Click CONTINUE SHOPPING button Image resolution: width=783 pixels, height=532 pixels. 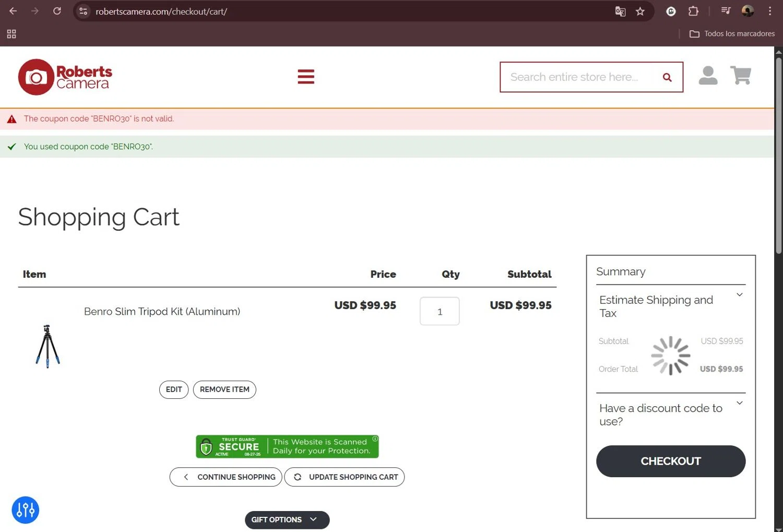pyautogui.click(x=226, y=477)
